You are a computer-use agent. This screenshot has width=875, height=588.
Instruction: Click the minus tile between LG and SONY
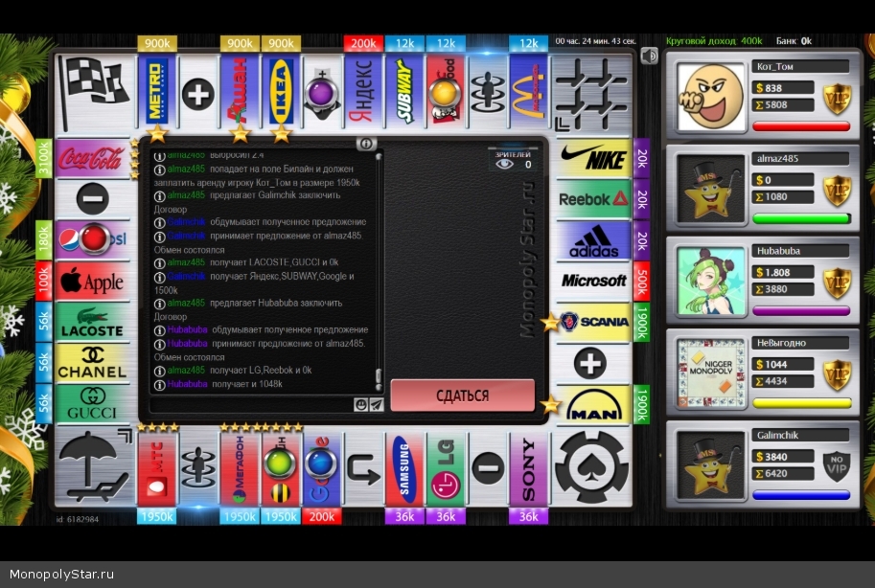tap(487, 468)
